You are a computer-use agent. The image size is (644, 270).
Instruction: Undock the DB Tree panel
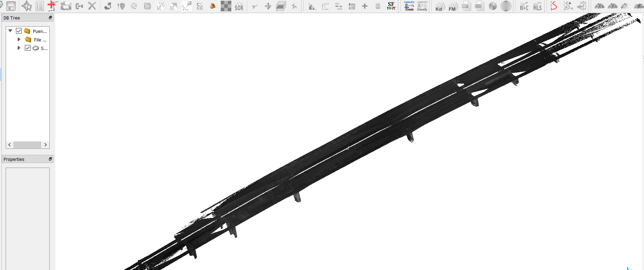[x=50, y=18]
